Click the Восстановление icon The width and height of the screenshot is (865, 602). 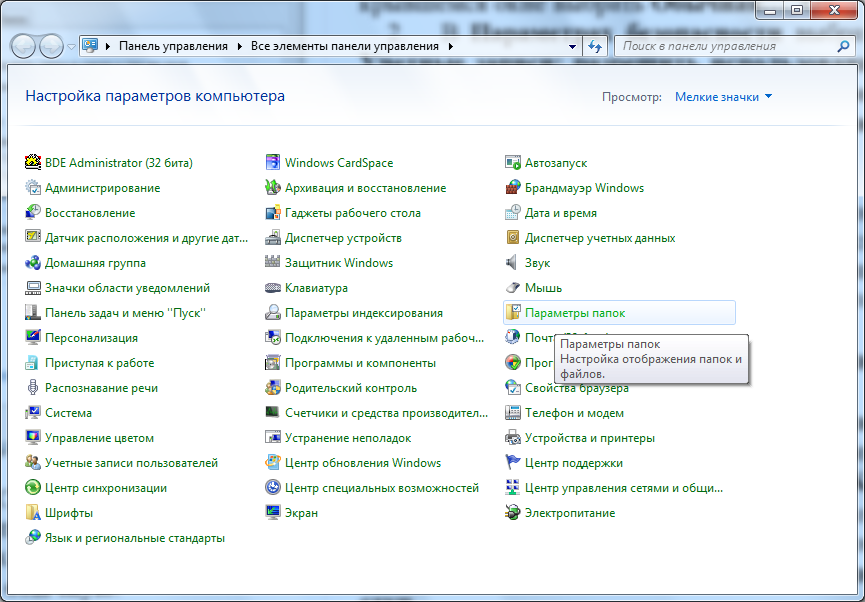tap(33, 212)
